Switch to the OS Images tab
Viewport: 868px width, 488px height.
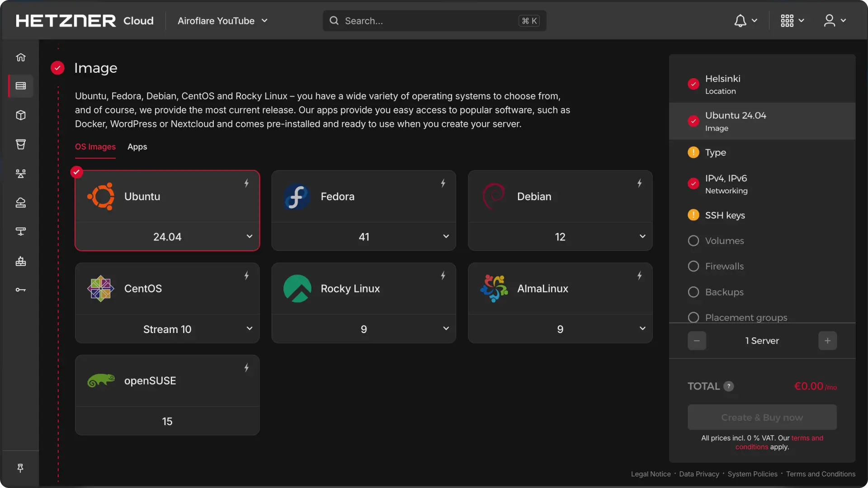pos(95,147)
